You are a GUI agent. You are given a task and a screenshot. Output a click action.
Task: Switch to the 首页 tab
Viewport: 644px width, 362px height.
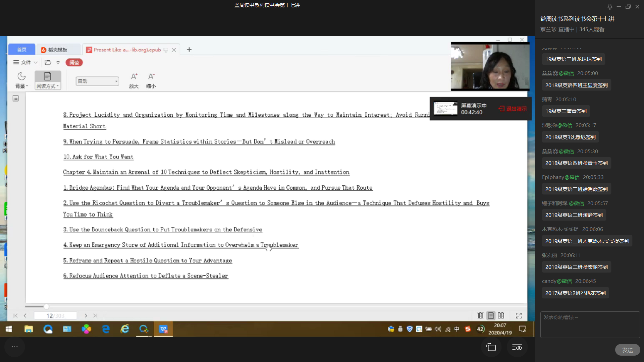coord(22,50)
